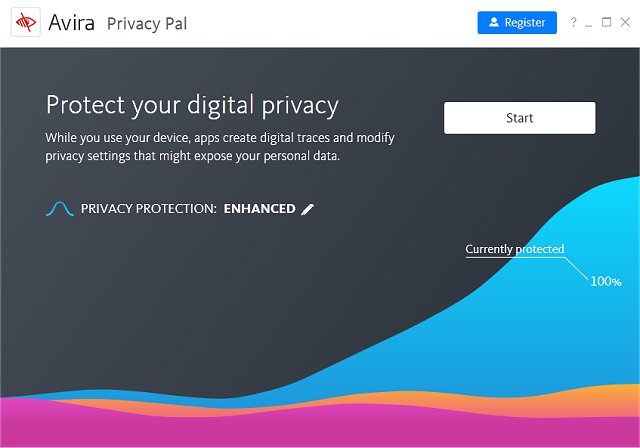Click the Avira red umbrella logo
640x448 pixels.
point(23,23)
